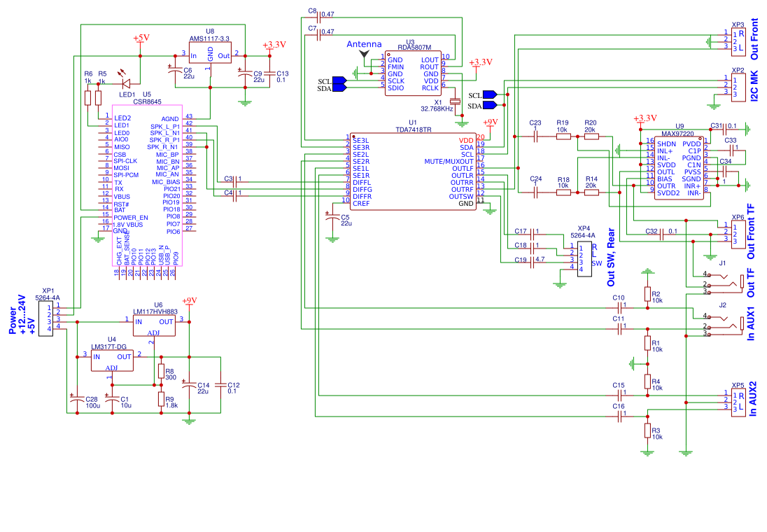
Task: Select the SDA net port beside RDA5807M
Action: [x=339, y=88]
